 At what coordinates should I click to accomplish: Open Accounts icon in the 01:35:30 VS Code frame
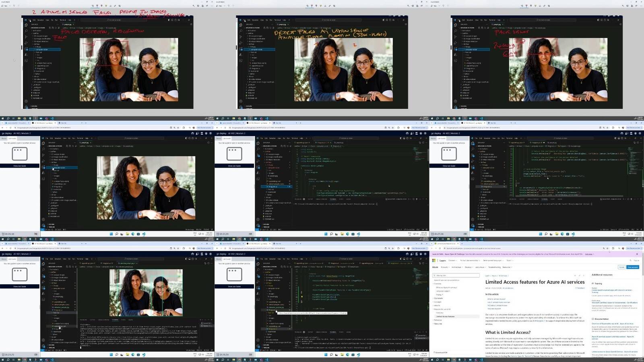pos(43,219)
